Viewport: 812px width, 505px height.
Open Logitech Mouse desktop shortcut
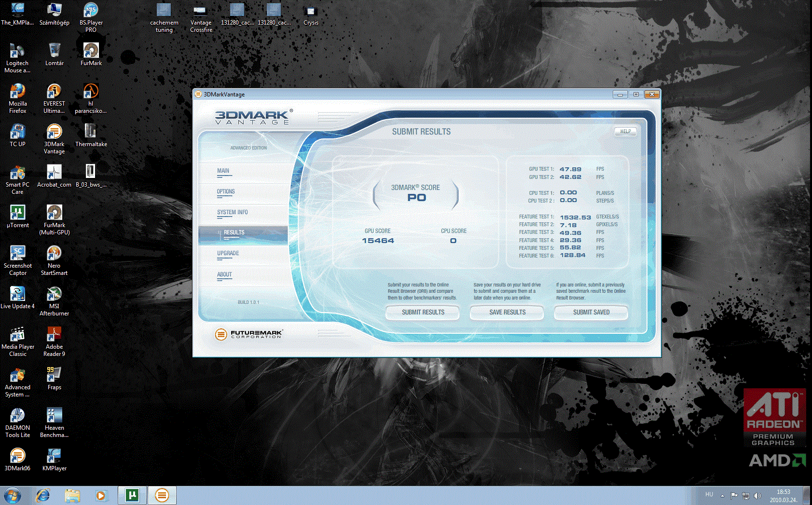pos(17,58)
